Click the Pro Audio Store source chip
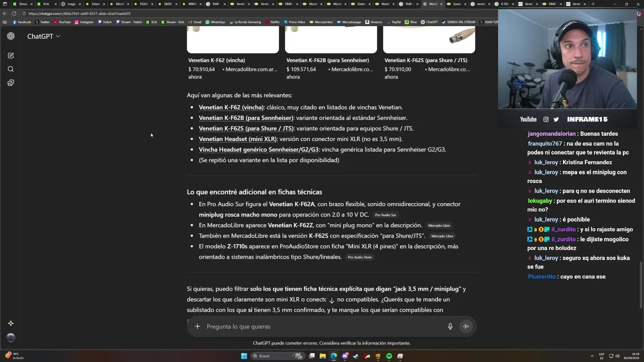This screenshot has height=362, width=644. pyautogui.click(x=360, y=257)
